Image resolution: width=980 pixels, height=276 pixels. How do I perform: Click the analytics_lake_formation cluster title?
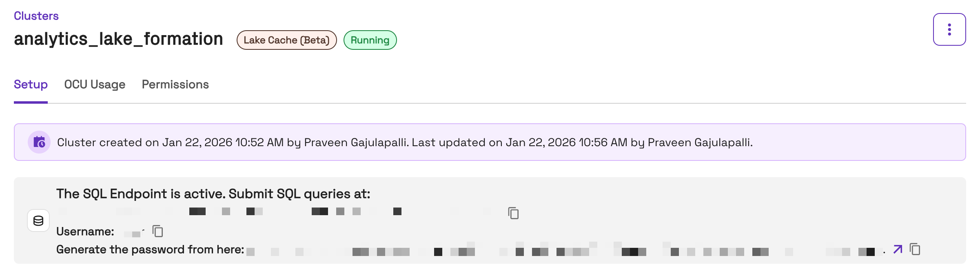[118, 39]
